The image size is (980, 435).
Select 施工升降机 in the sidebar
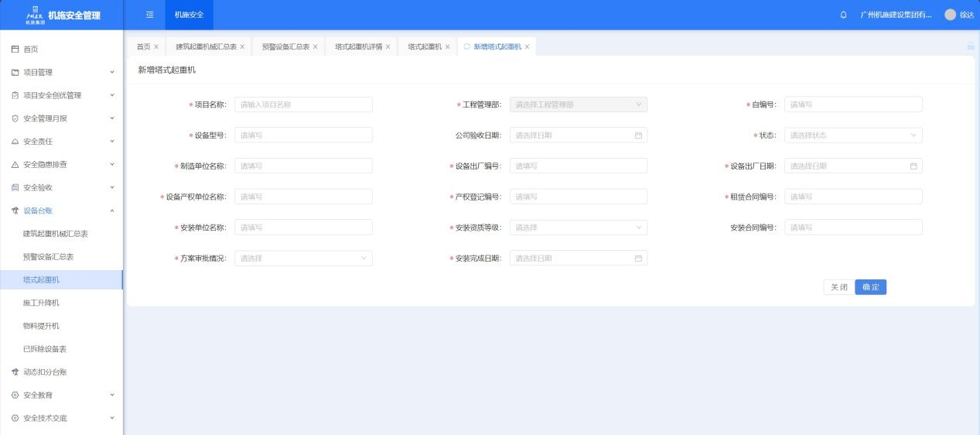point(41,303)
